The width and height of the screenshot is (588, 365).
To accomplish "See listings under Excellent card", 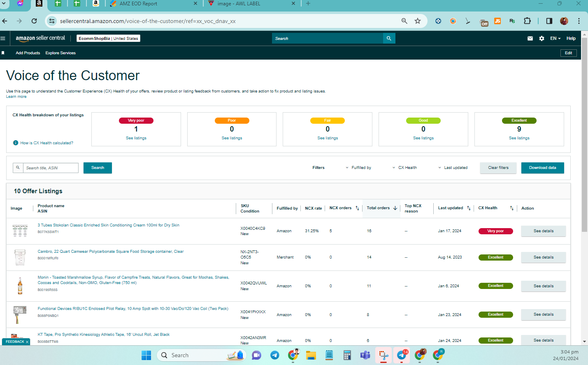I will (x=519, y=138).
